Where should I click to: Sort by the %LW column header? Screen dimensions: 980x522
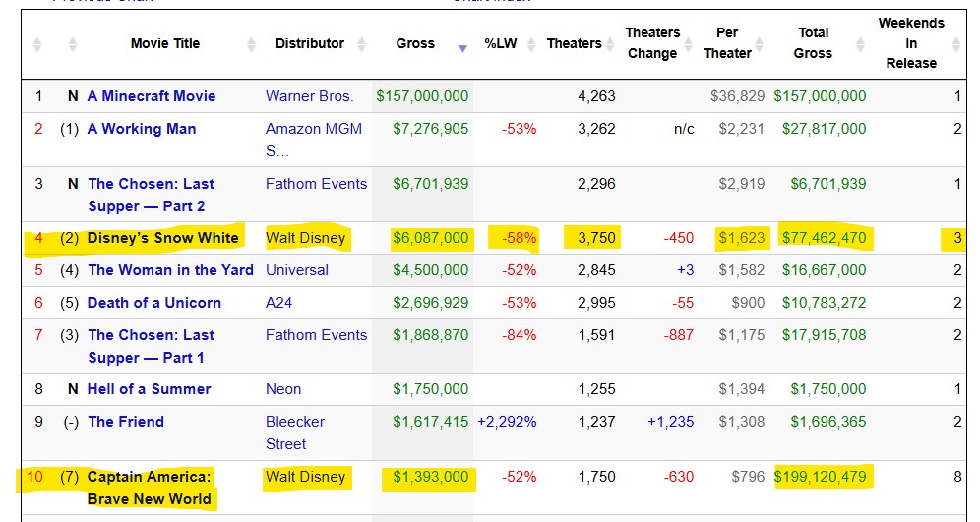(501, 43)
